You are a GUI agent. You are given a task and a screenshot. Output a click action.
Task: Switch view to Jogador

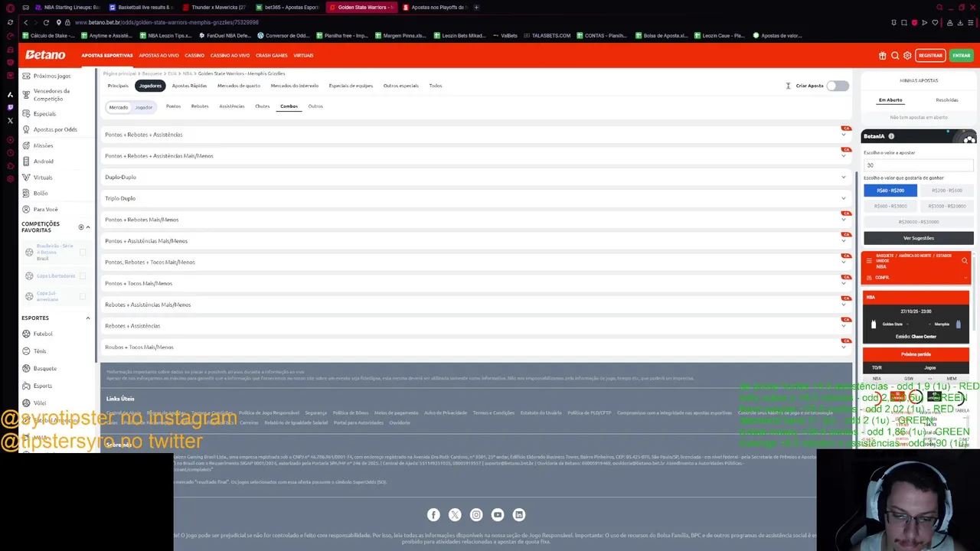tap(144, 107)
